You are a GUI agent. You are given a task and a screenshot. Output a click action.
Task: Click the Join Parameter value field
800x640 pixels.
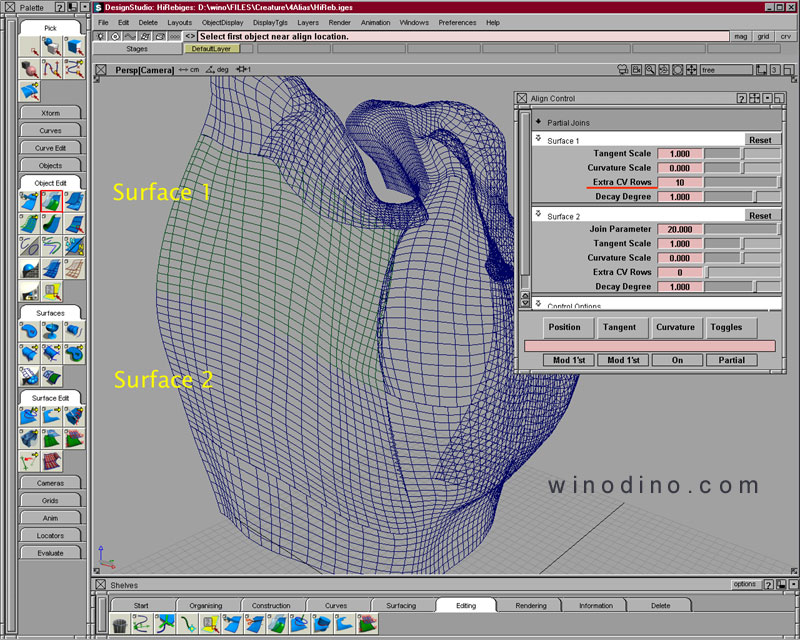point(679,229)
